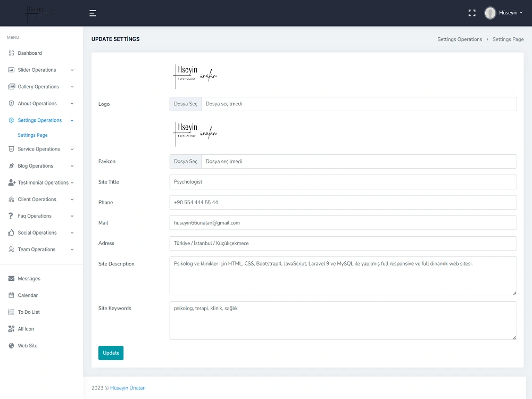Click the Testimonial Operations user-plus icon
Image resolution: width=532 pixels, height=399 pixels.
12,182
